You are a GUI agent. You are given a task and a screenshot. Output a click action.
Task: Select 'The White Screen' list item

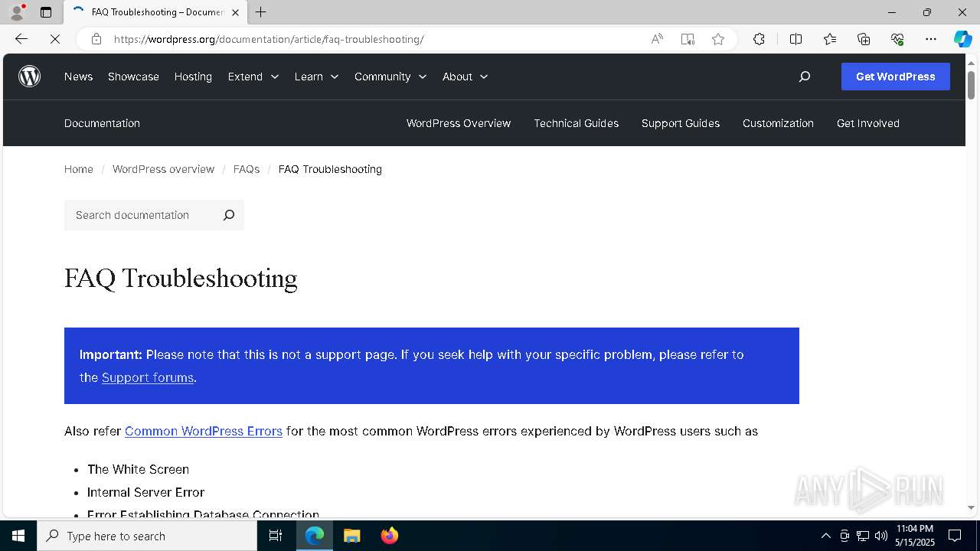click(x=138, y=469)
